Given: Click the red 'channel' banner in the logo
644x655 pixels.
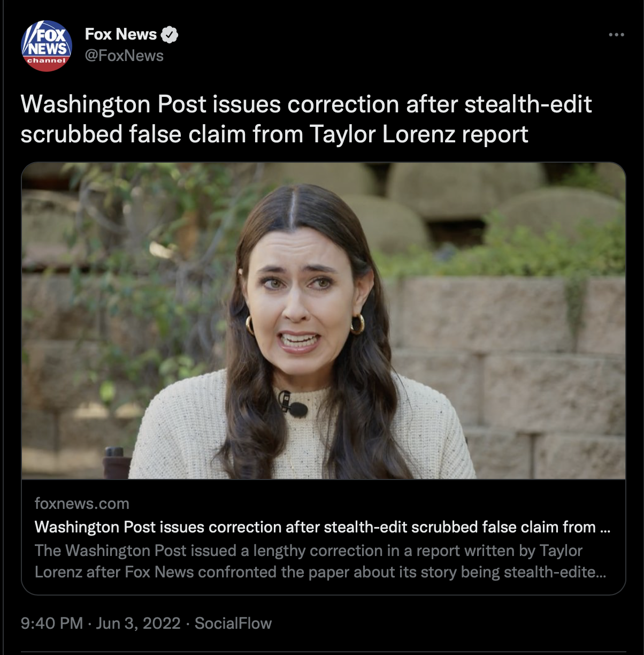Looking at the screenshot, I should pos(47,61).
